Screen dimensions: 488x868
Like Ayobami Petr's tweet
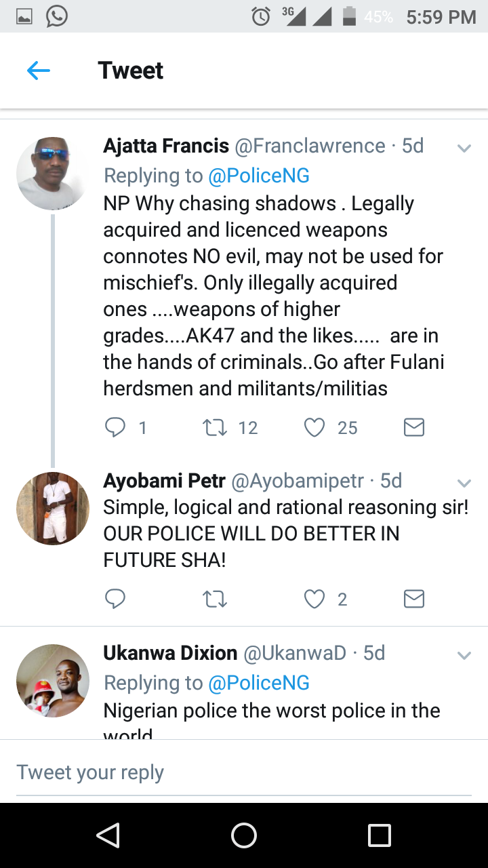coord(314,599)
